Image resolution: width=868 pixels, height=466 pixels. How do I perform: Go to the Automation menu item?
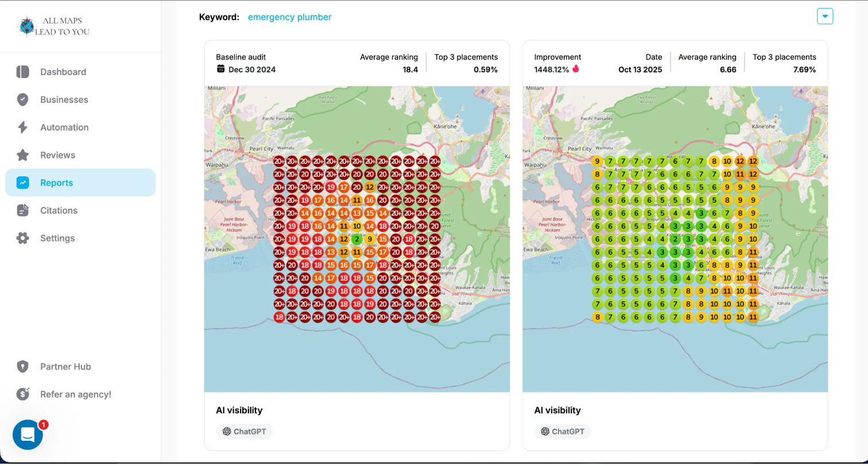tap(64, 127)
